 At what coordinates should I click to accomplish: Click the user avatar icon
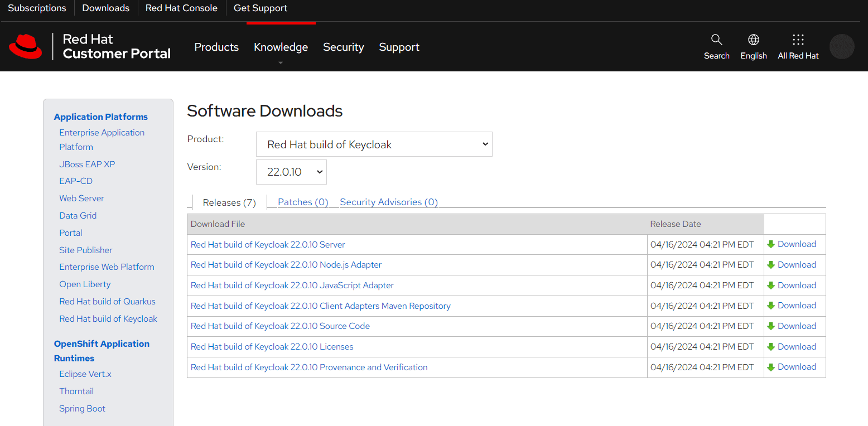point(842,46)
